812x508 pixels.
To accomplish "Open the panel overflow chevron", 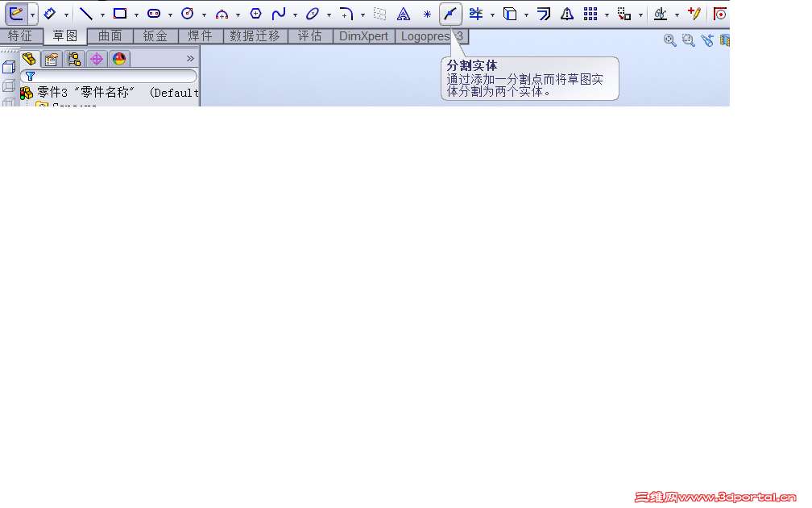I will point(189,58).
